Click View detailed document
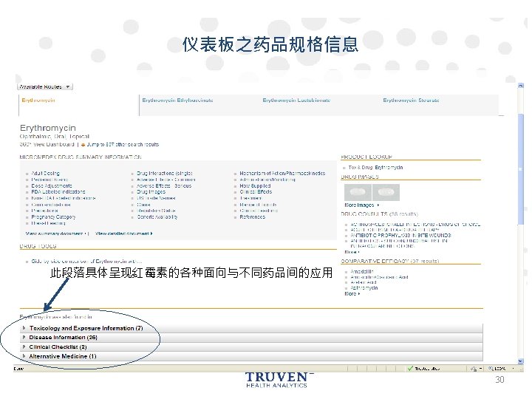This screenshot has height=399, width=532. tap(124, 233)
